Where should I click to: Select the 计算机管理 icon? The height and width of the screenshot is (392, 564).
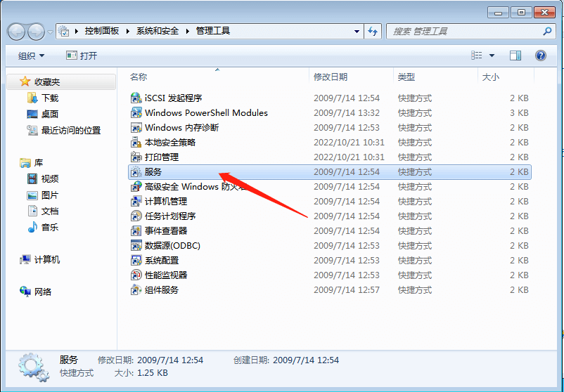[136, 201]
